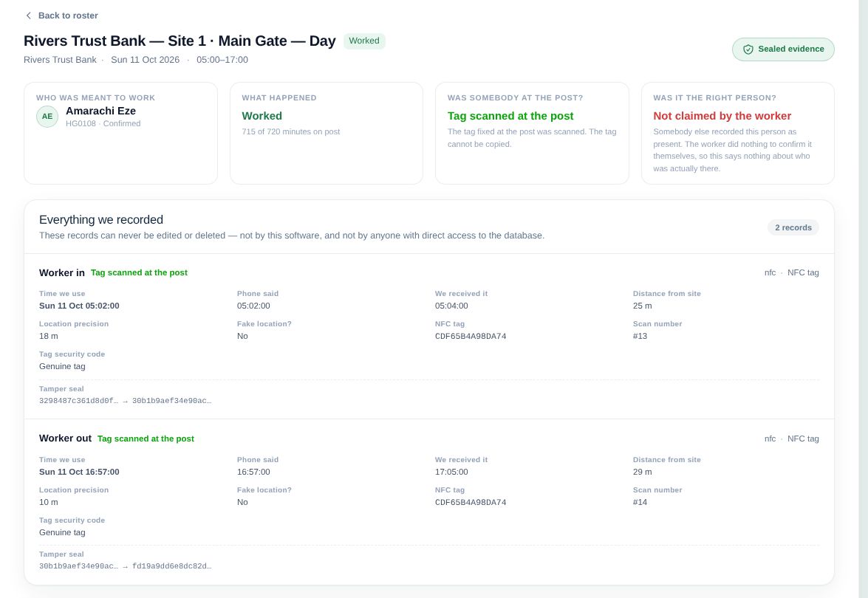Click Worker in tamper seal hash '3298487c361d8d0f…'
The height and width of the screenshot is (598, 868).
pyautogui.click(x=78, y=400)
